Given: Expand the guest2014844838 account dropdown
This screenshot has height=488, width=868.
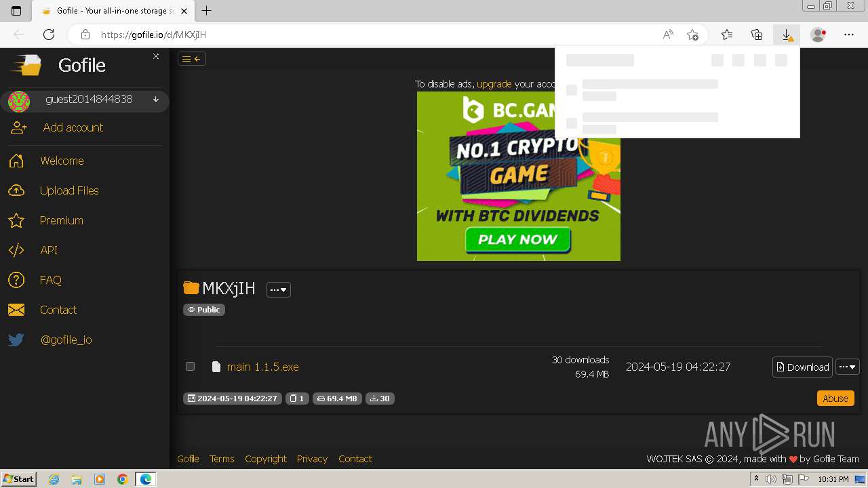Looking at the screenshot, I should tap(156, 99).
